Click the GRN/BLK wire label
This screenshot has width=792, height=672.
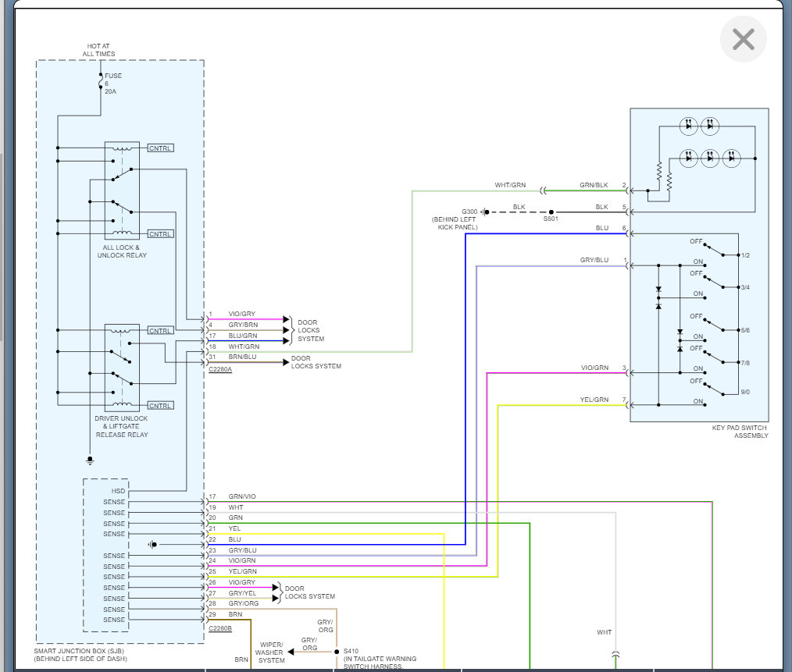(x=594, y=185)
